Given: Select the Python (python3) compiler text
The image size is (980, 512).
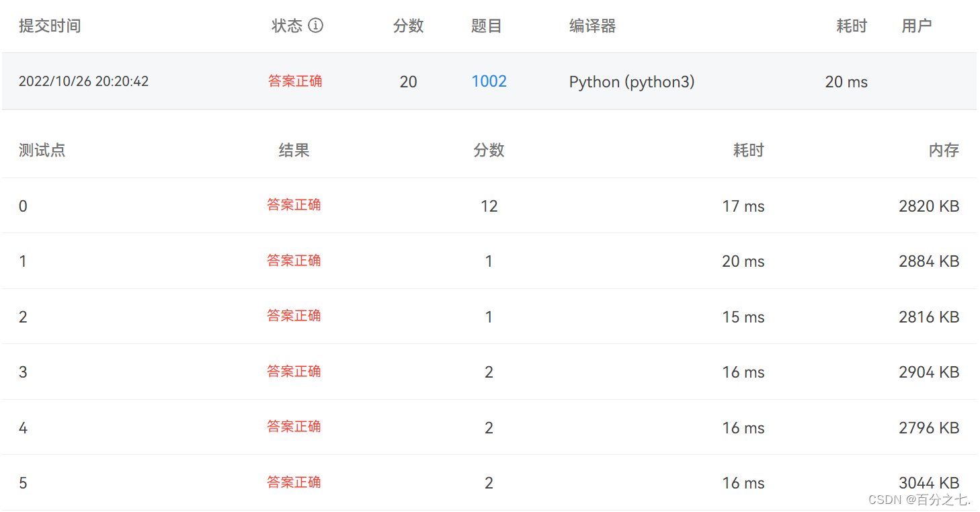Looking at the screenshot, I should tap(632, 81).
